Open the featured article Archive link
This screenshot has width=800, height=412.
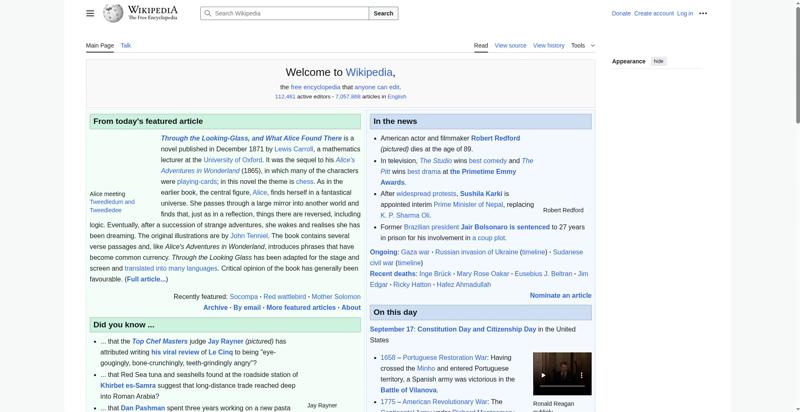[x=215, y=307]
